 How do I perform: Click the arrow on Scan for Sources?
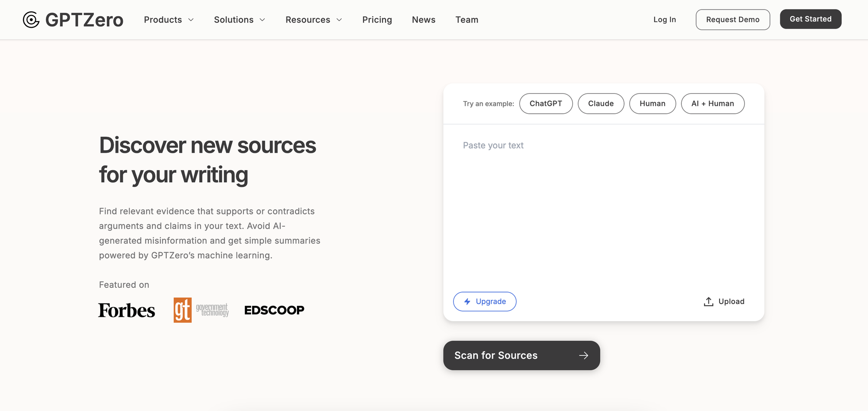tap(584, 355)
